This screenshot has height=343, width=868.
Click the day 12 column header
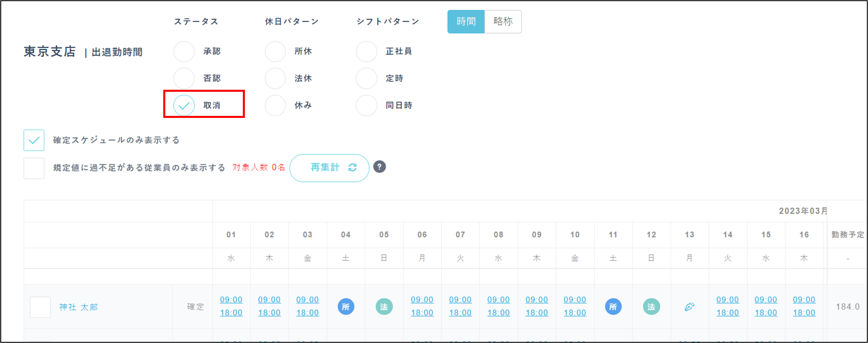[651, 234]
